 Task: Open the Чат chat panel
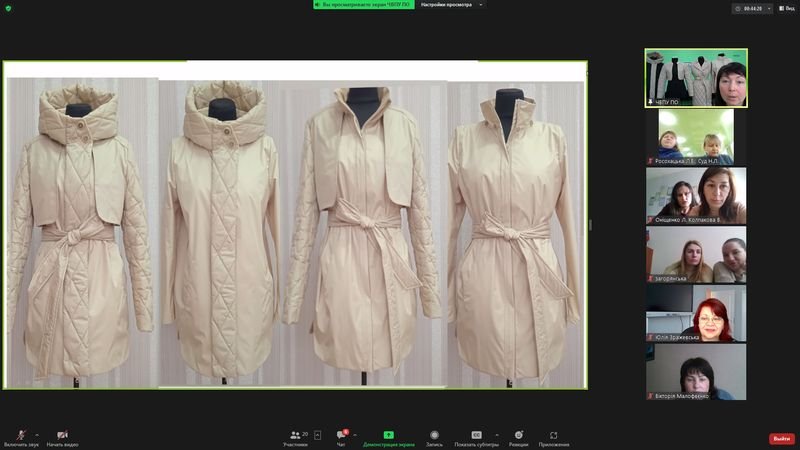click(341, 436)
